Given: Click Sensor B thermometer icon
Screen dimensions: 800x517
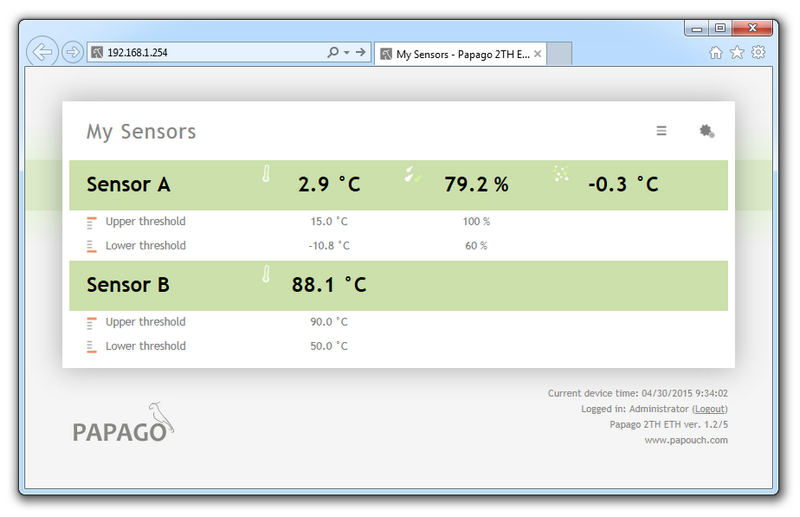Looking at the screenshot, I should tap(266, 275).
